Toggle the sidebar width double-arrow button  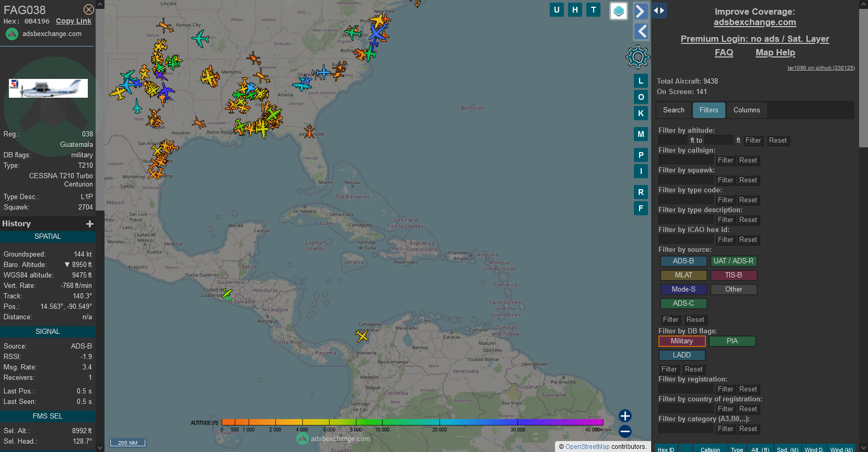[x=659, y=10]
